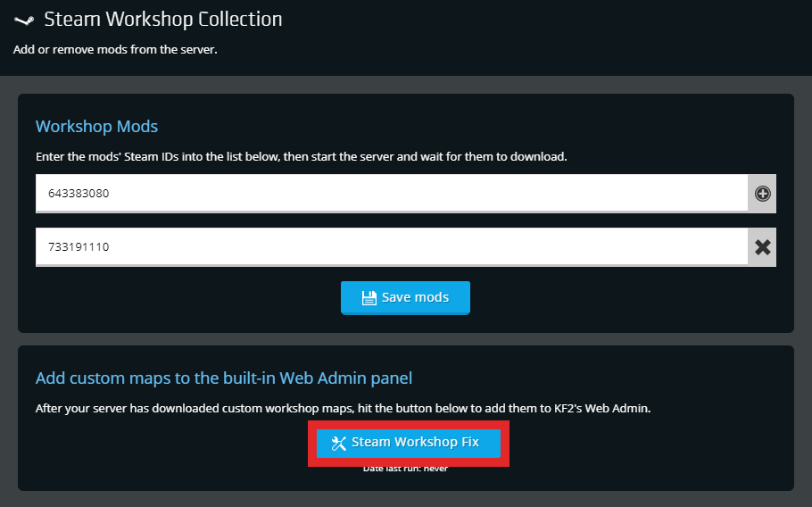Click the Workshop Mods section heading

[96, 127]
